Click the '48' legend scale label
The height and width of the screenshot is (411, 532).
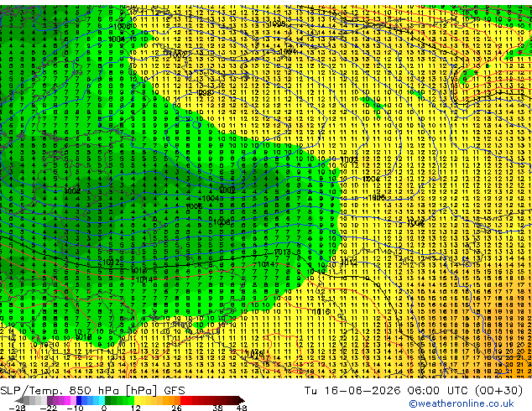click(242, 408)
